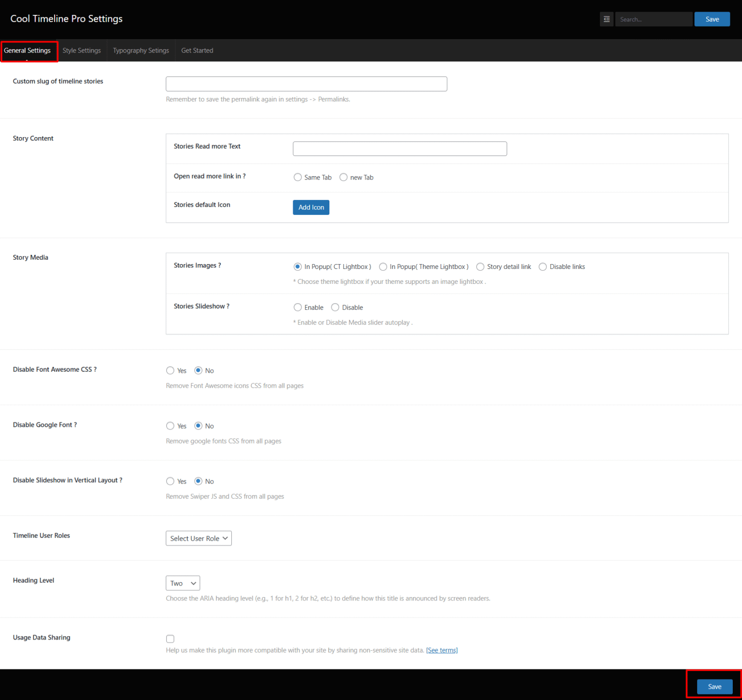This screenshot has width=742, height=700.
Task: Select 'new Tab' for read more link
Action: point(343,177)
